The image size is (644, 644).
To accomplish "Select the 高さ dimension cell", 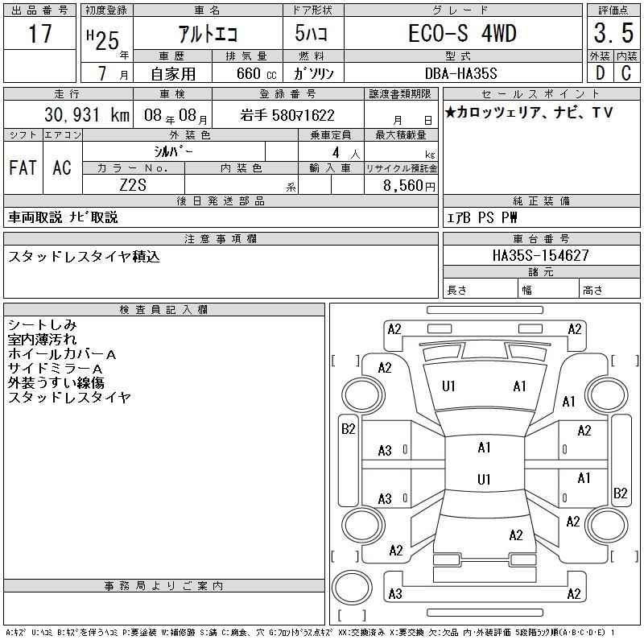I will click(610, 288).
